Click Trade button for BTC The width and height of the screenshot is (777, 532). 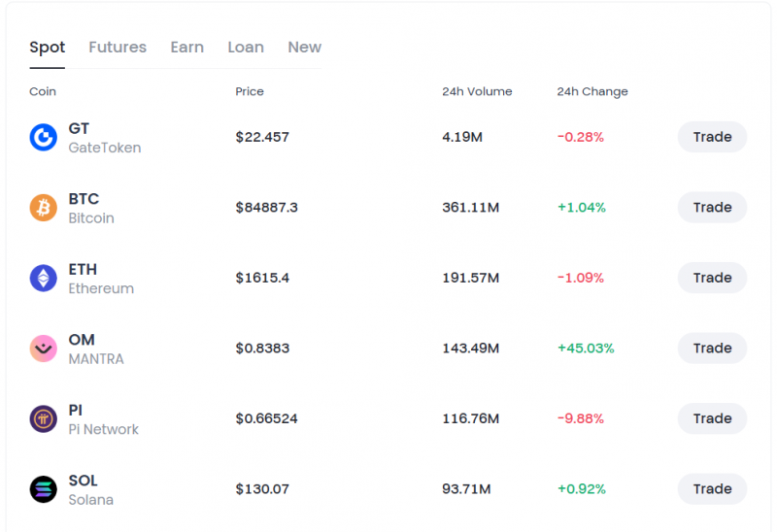(712, 207)
